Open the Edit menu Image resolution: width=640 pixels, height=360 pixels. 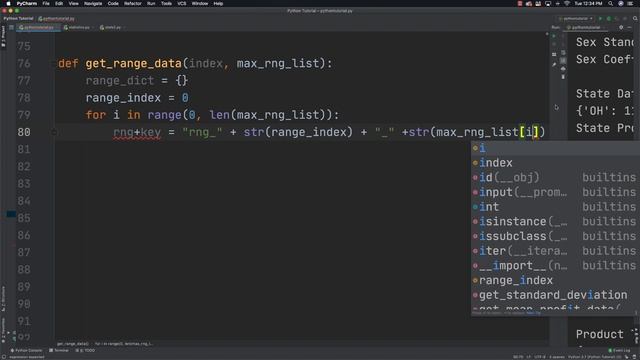coord(59,3)
